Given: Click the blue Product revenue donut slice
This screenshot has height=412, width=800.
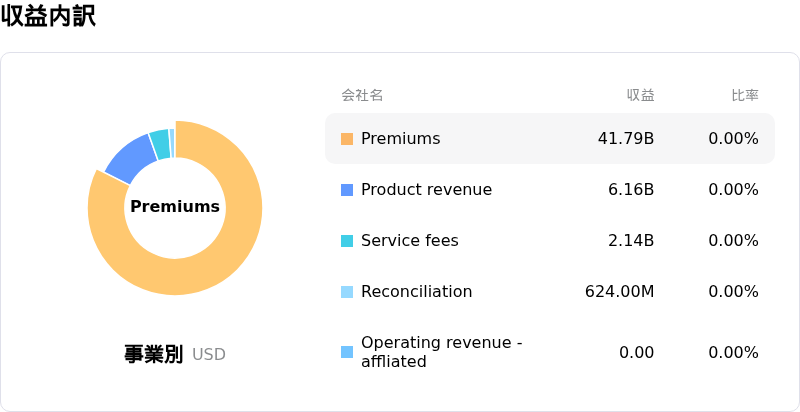Looking at the screenshot, I should [x=128, y=158].
